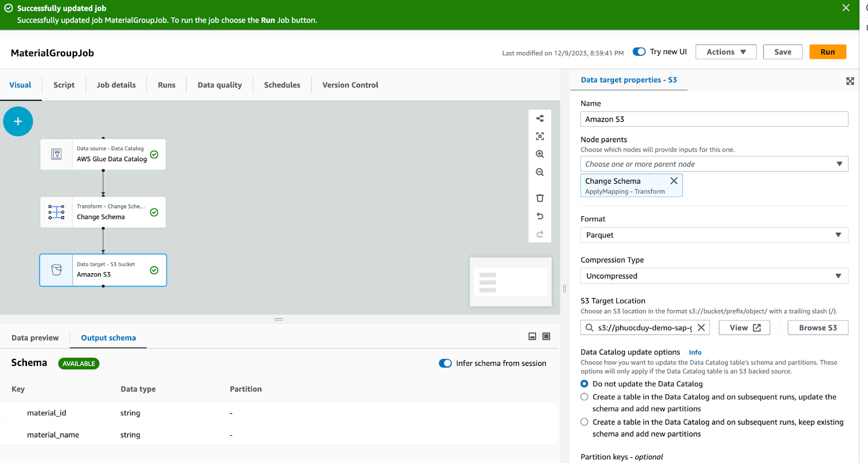The width and height of the screenshot is (868, 463).
Task: Minimize the bottom schema panel
Action: coord(532,337)
